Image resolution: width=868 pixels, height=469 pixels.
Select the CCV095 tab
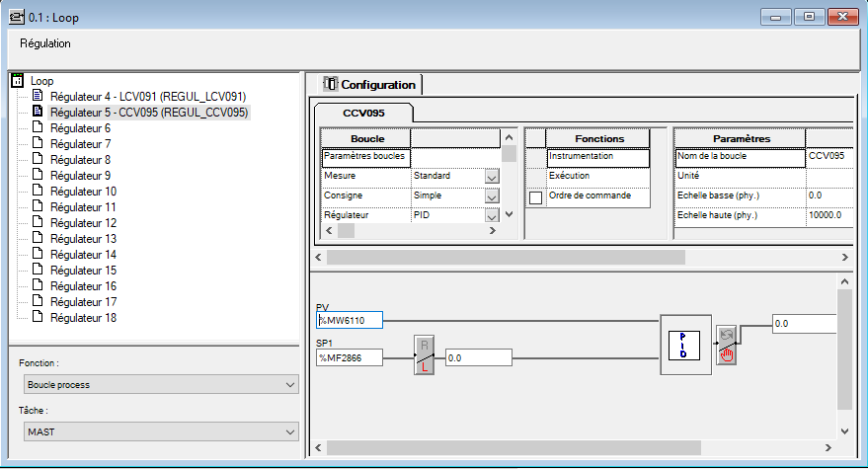tap(363, 114)
